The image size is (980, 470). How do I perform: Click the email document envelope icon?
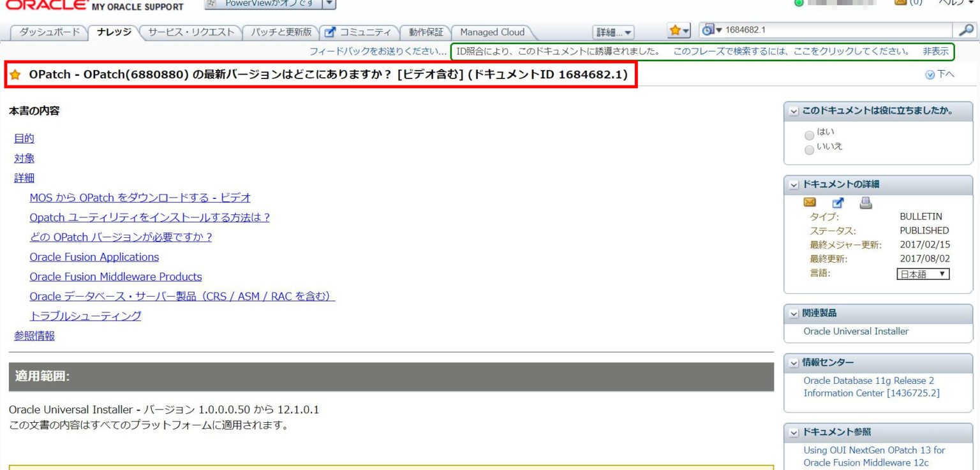(x=810, y=203)
